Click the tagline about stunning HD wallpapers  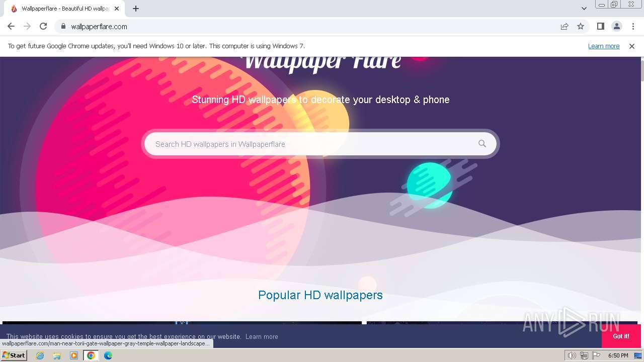click(320, 100)
